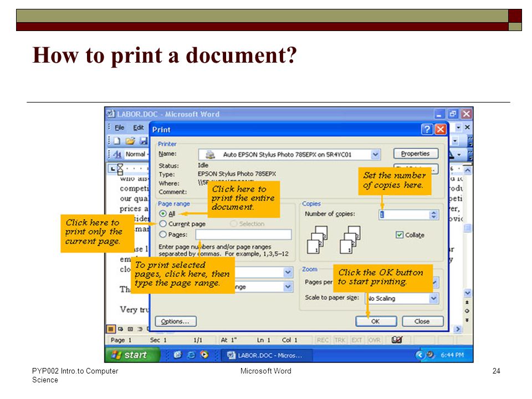Click the Properties button
Image resolution: width=532 pixels, height=399 pixels.
[x=416, y=154]
